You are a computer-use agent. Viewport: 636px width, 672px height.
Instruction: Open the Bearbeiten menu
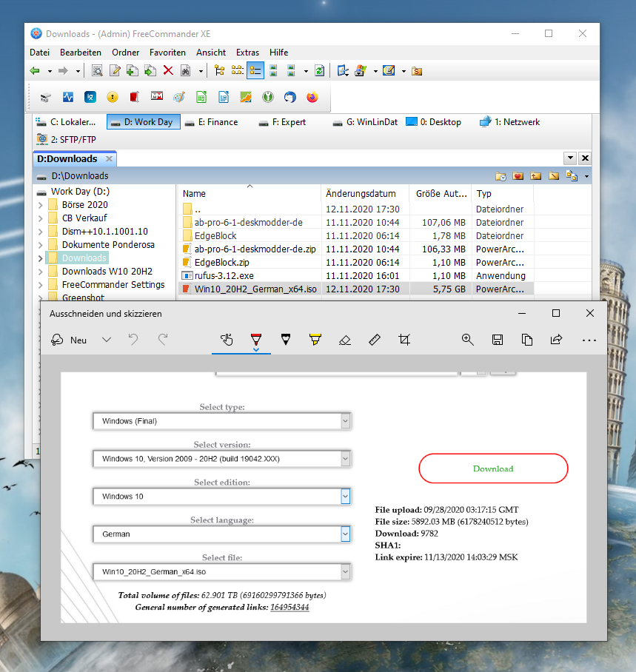pos(81,53)
